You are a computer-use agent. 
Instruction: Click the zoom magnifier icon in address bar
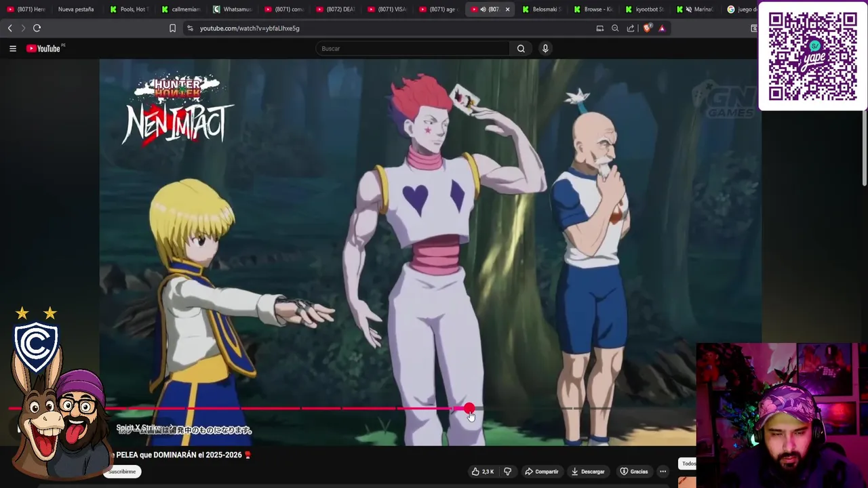pos(615,28)
